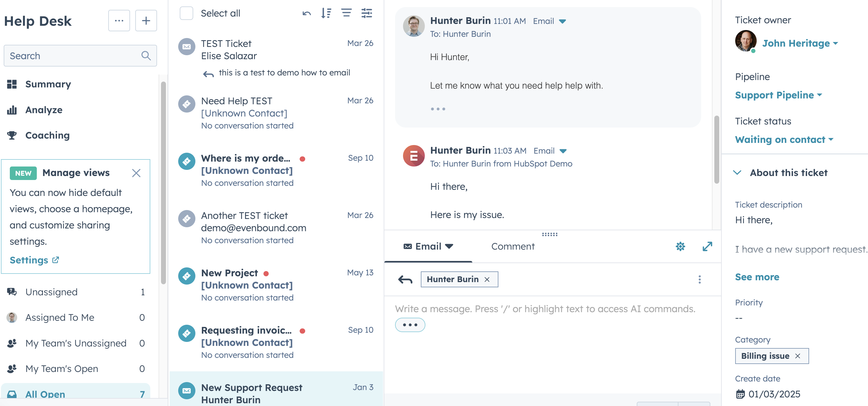The image size is (868, 406).
Task: Remove Hunter Burin recipient chip
Action: (486, 279)
